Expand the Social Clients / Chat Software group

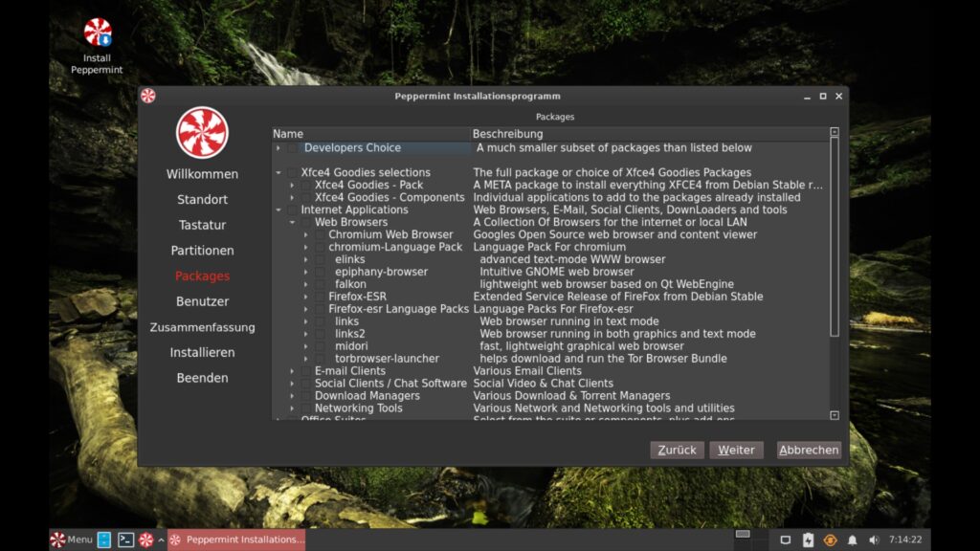coord(292,384)
